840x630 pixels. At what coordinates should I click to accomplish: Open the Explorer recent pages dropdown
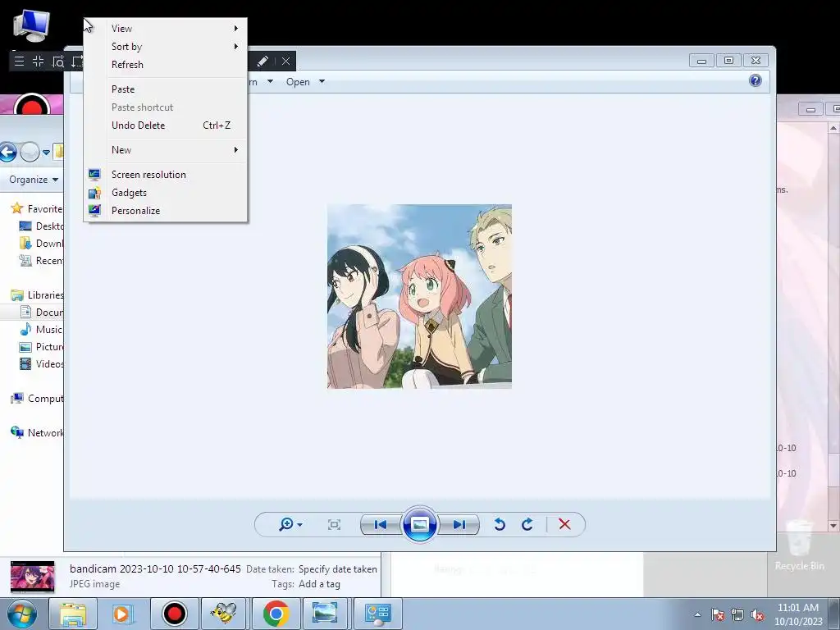[46, 153]
